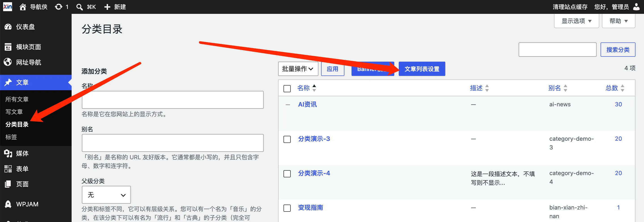644x222 pixels.
Task: Check the 分类演示-4 row checkbox
Action: click(287, 174)
